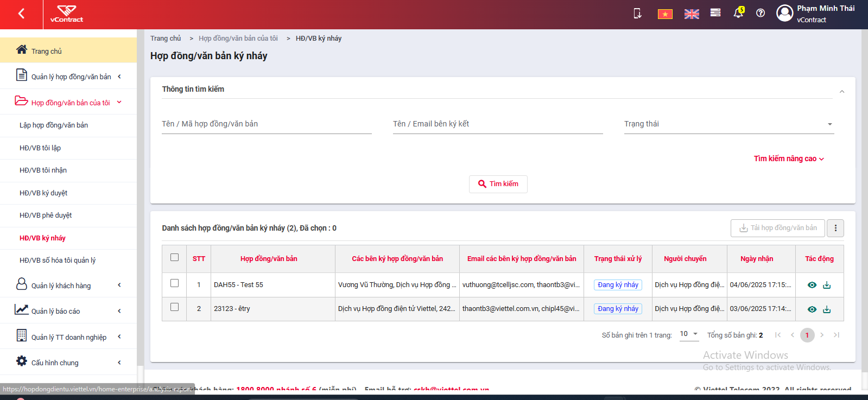Switch language with the Vietnam flag
Screen dimensions: 868x400
pyautogui.click(x=665, y=14)
